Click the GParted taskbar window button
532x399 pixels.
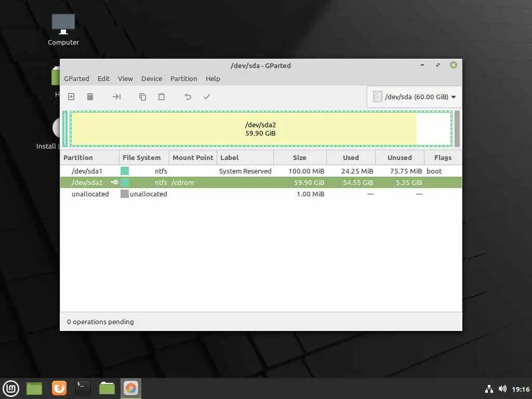point(130,389)
